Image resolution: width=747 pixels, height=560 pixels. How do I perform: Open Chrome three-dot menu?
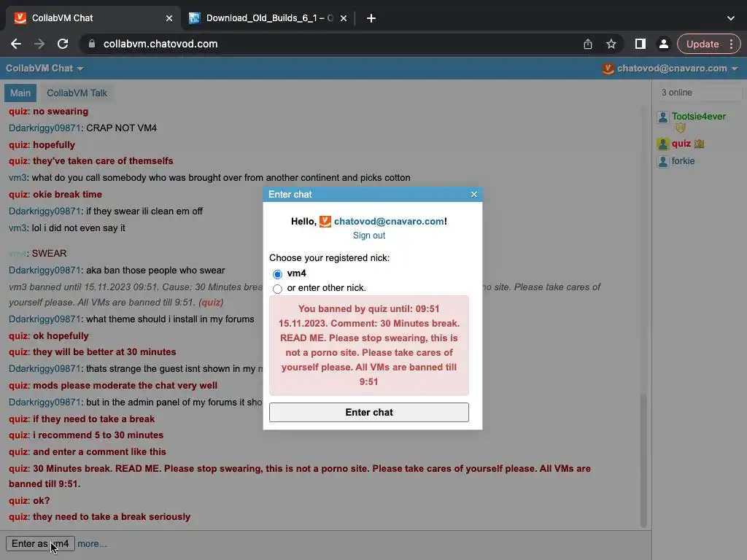(x=731, y=44)
